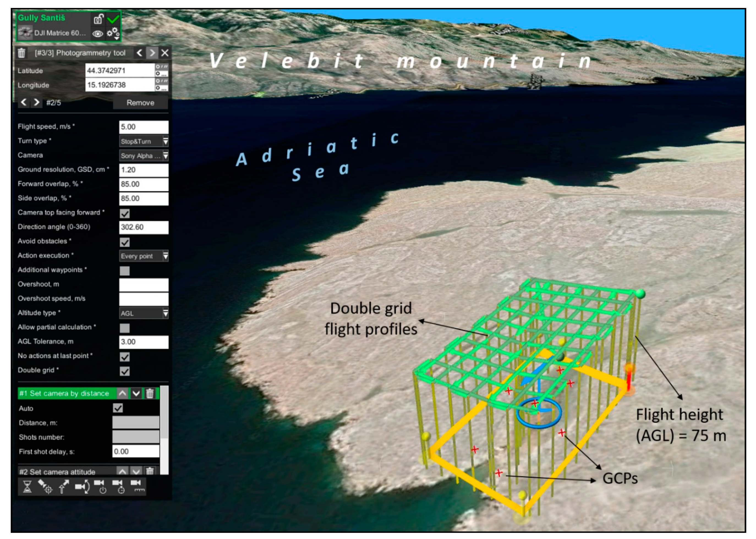
Task: Close the Photogrammetry tool panel
Action: (x=165, y=53)
